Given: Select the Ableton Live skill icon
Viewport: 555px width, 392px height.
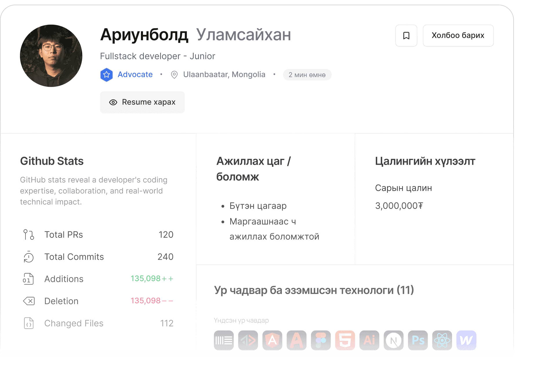Looking at the screenshot, I should tap(224, 340).
